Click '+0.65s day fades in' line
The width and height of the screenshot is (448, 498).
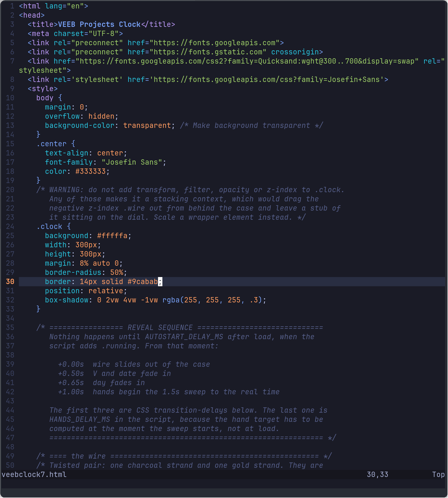101,383
